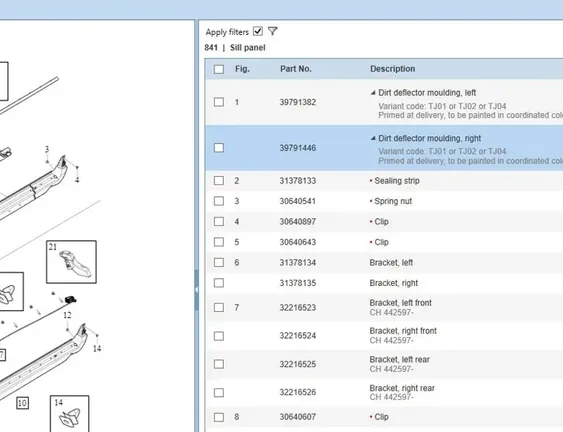The width and height of the screenshot is (563, 432).
Task: Open part number 30640541 Spring nut
Action: [x=298, y=201]
